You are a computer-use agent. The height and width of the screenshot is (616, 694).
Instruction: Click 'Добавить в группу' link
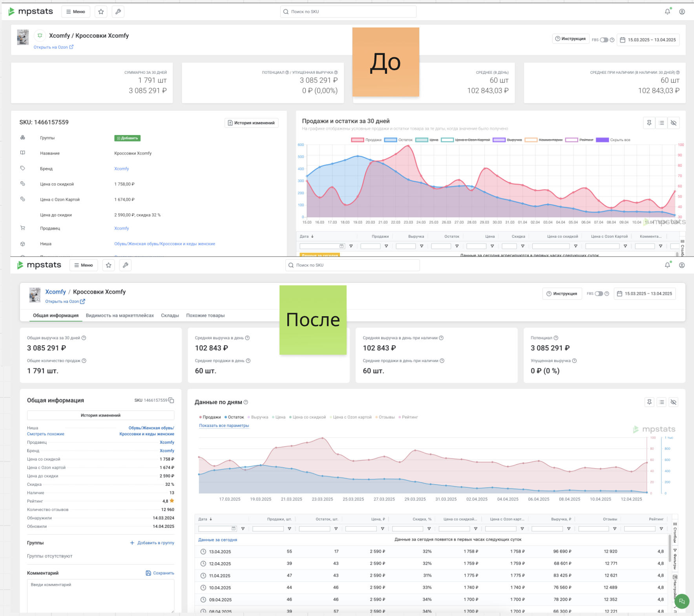tap(152, 543)
